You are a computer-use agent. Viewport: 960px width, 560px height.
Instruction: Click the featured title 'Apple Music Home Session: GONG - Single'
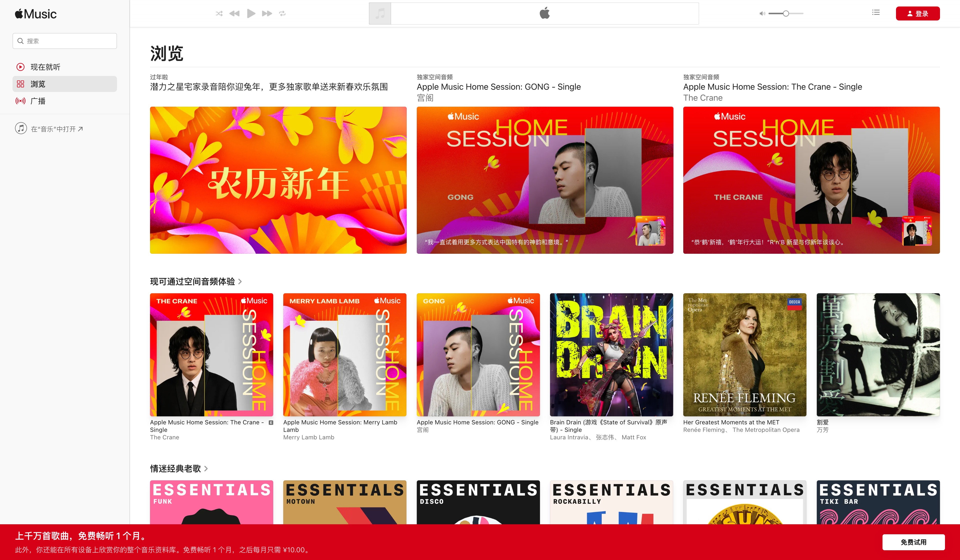coord(499,87)
